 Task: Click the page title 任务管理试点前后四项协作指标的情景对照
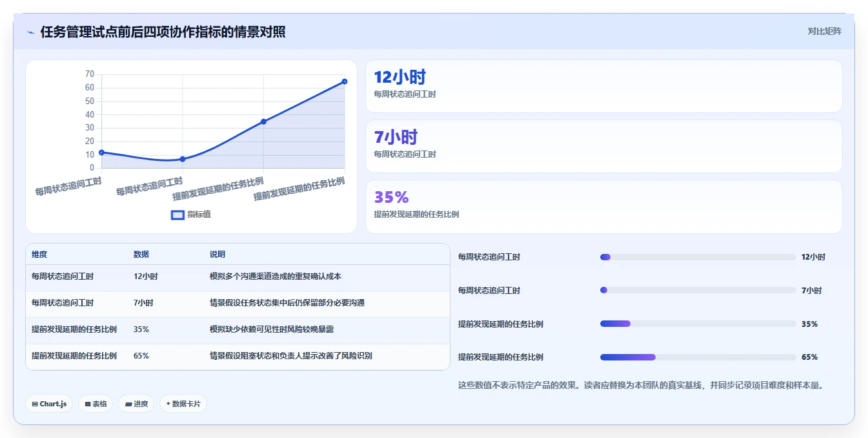pyautogui.click(x=163, y=32)
